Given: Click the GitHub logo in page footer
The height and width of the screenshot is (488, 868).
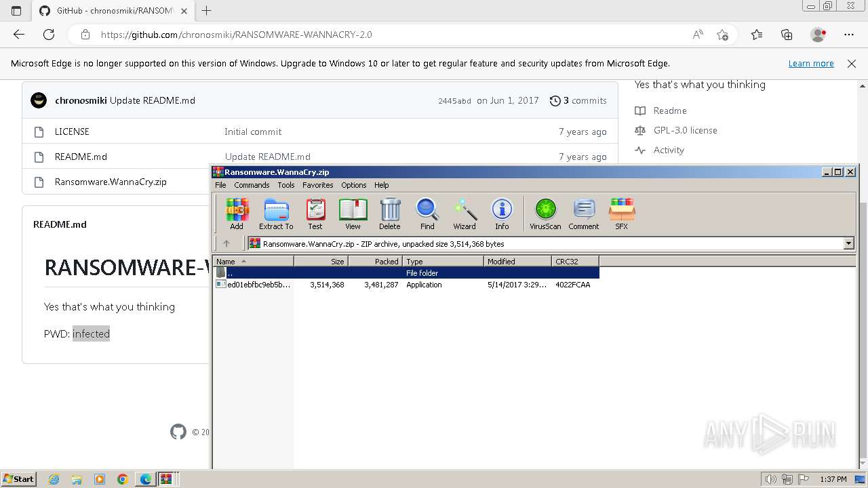Looking at the screenshot, I should 178,432.
